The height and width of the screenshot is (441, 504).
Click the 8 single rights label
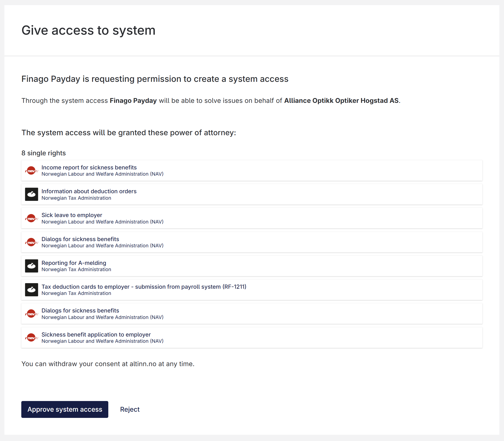tap(44, 153)
